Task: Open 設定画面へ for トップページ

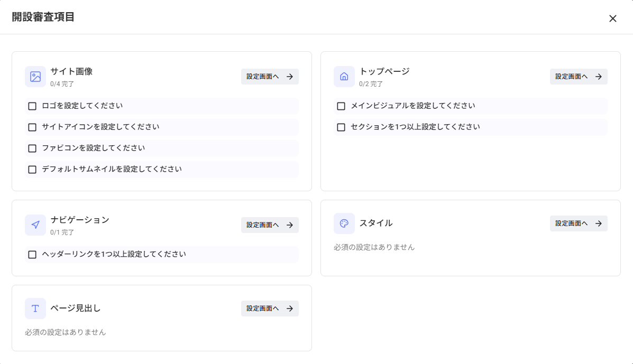Action: click(579, 77)
